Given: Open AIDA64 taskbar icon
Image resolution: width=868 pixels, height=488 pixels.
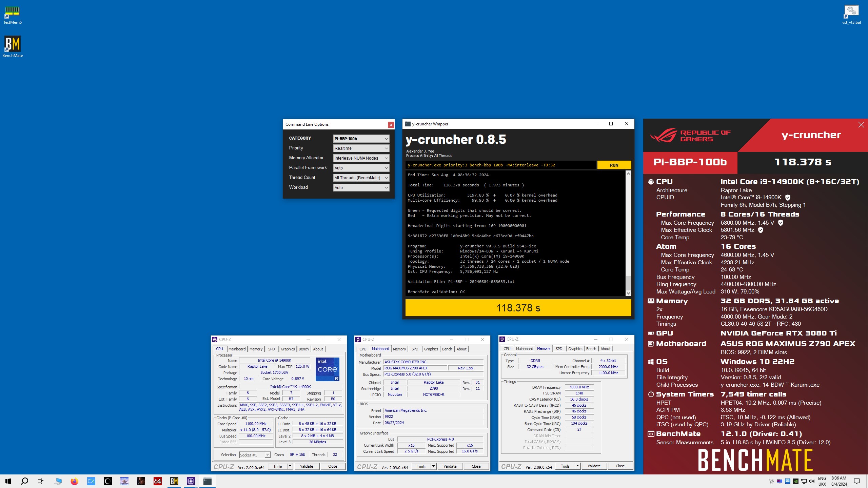Looking at the screenshot, I should click(x=158, y=481).
